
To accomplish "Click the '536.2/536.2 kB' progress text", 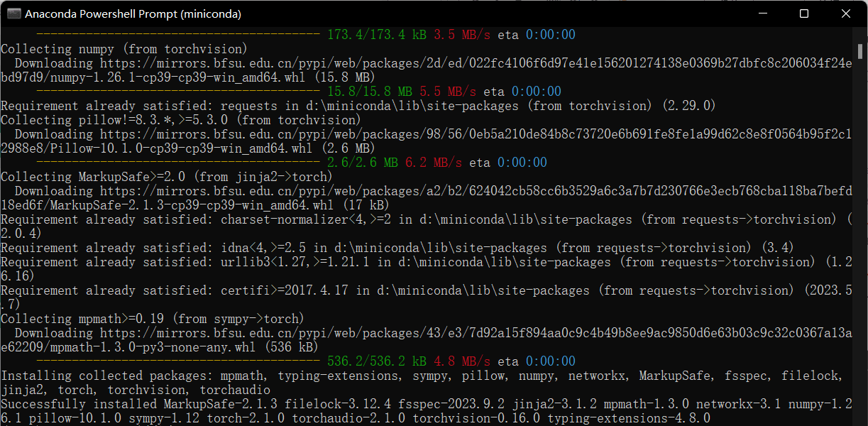I will (377, 361).
